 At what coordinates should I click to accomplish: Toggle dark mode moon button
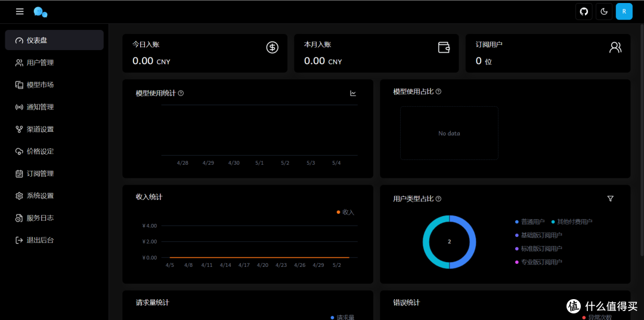click(x=603, y=11)
